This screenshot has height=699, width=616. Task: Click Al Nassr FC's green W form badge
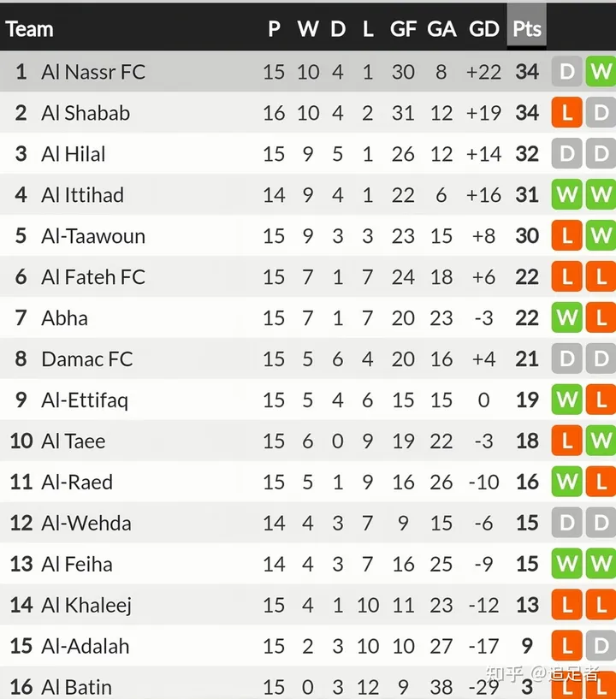pyautogui.click(x=601, y=72)
